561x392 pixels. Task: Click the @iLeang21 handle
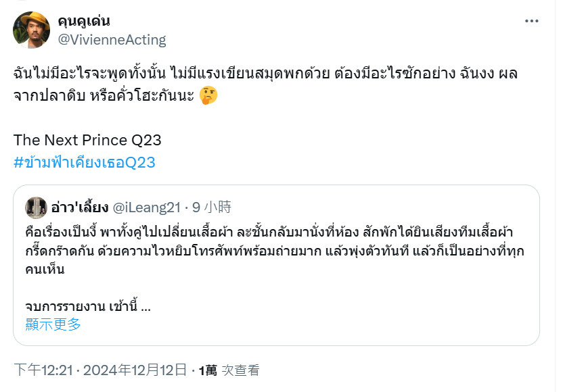click(147, 207)
